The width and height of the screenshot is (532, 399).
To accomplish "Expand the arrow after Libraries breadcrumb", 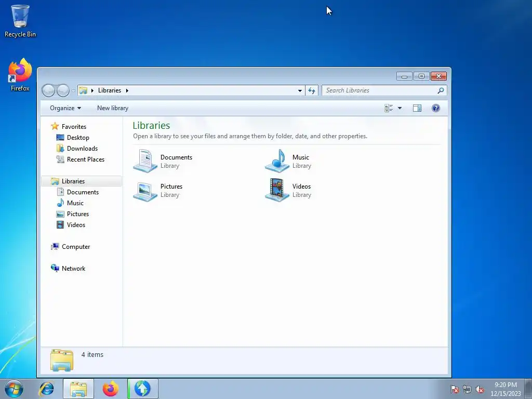I will pos(127,90).
